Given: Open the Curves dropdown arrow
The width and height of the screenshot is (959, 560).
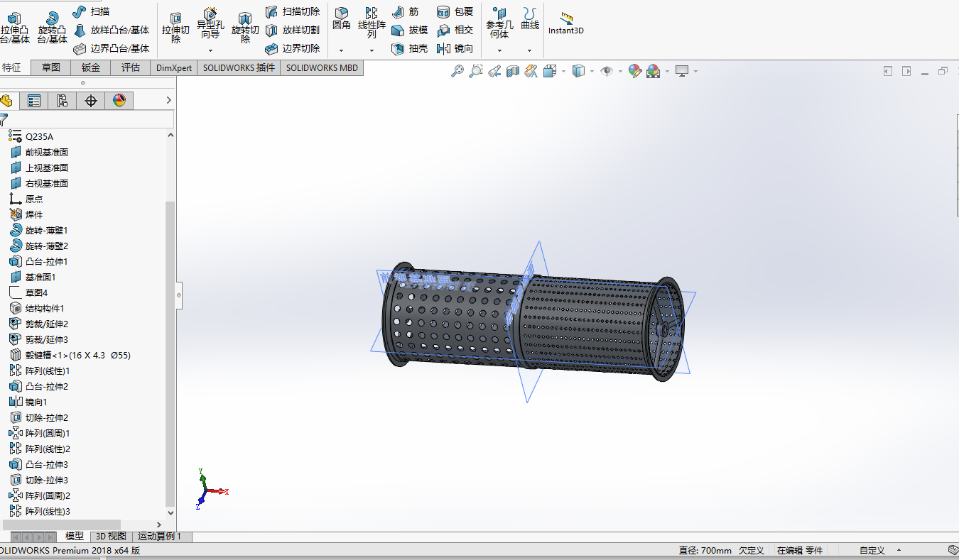Looking at the screenshot, I should point(529,50).
